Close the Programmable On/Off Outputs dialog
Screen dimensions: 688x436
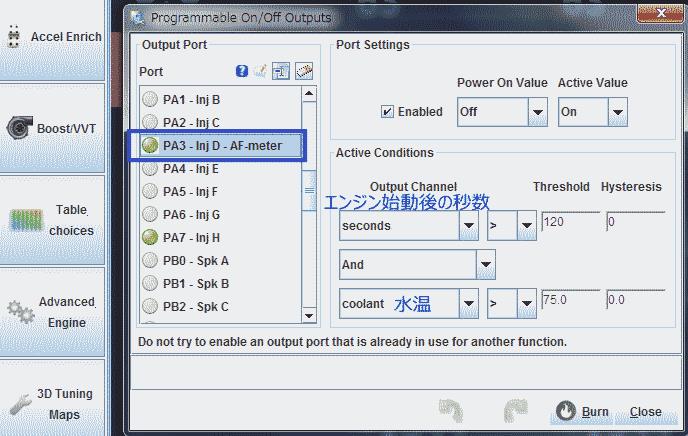tap(659, 13)
